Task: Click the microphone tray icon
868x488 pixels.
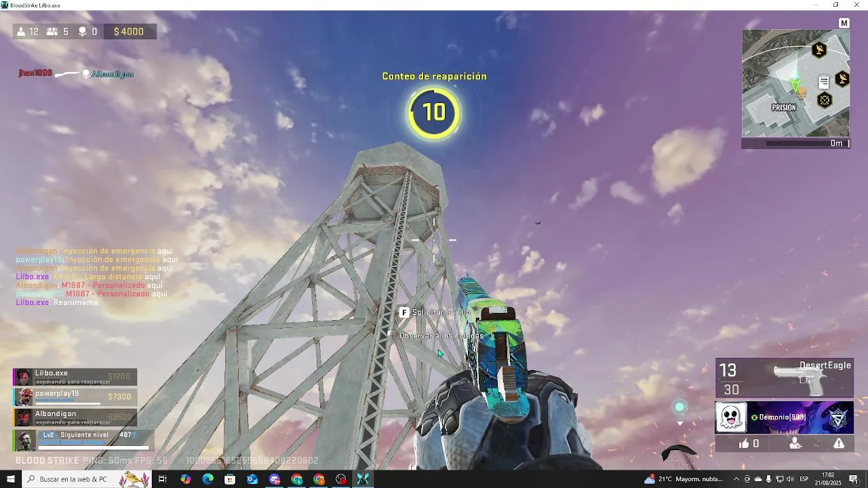Action: (769, 479)
